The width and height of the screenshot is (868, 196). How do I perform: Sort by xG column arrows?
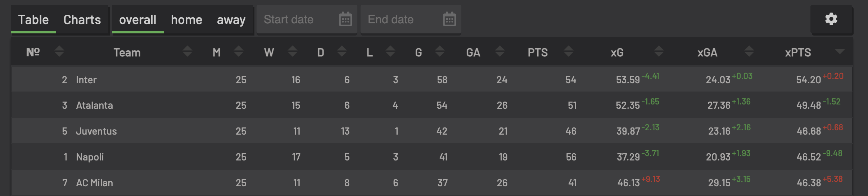pos(659,52)
